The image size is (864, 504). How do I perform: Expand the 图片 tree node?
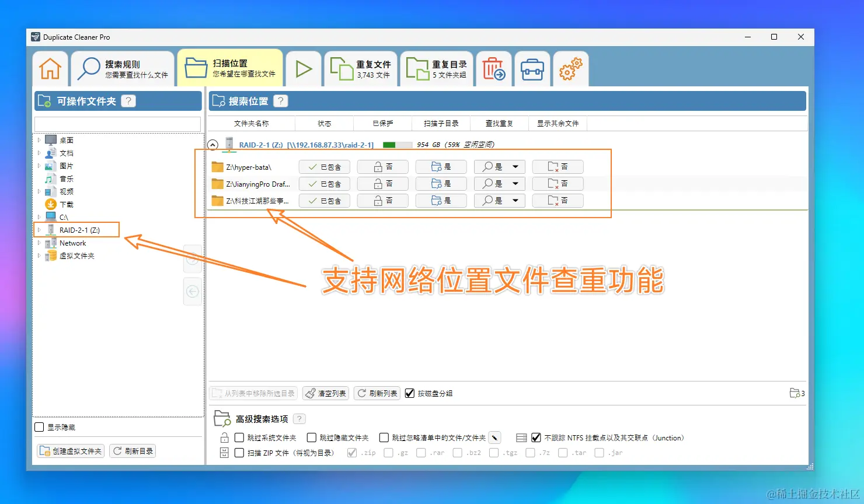[x=39, y=166]
